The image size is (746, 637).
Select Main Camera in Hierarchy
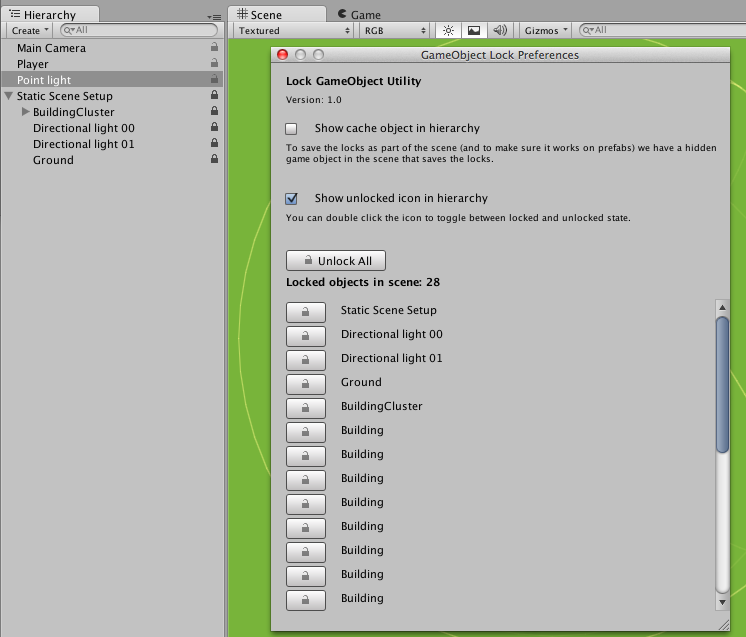[x=112, y=48]
